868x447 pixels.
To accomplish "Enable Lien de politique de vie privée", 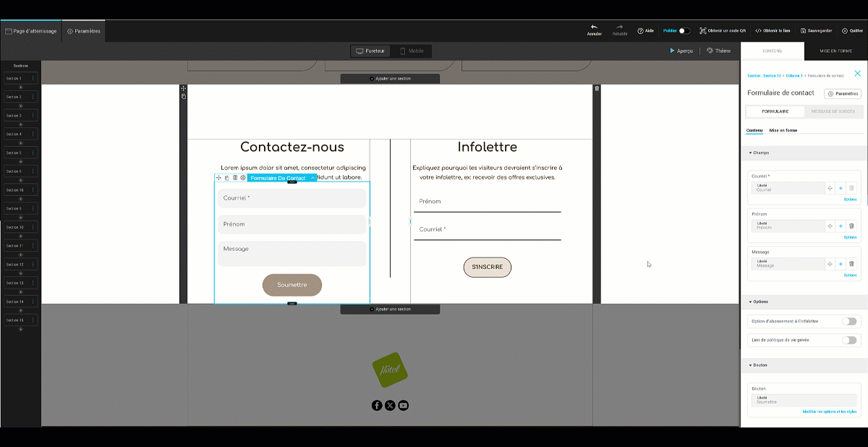I will [848, 340].
